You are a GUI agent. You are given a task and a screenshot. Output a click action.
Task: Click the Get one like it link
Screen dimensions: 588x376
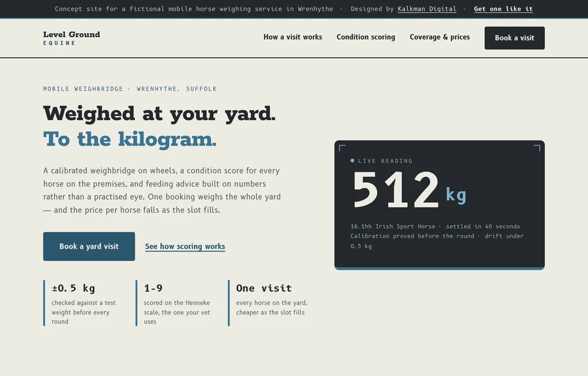(503, 9)
